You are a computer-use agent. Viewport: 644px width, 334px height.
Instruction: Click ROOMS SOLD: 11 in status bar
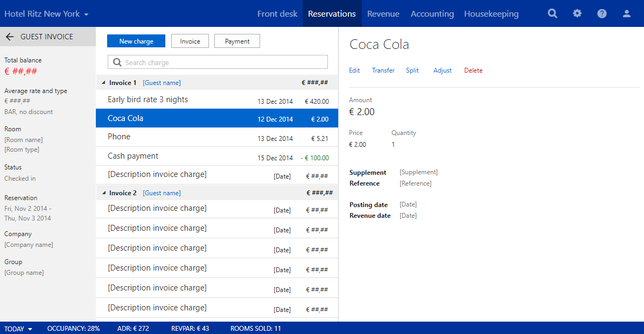pyautogui.click(x=255, y=329)
